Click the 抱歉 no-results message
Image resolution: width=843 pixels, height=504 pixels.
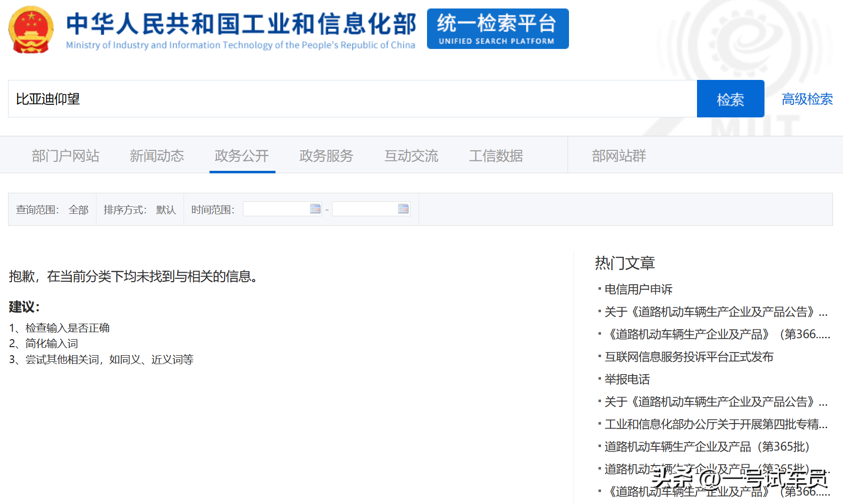pos(133,276)
